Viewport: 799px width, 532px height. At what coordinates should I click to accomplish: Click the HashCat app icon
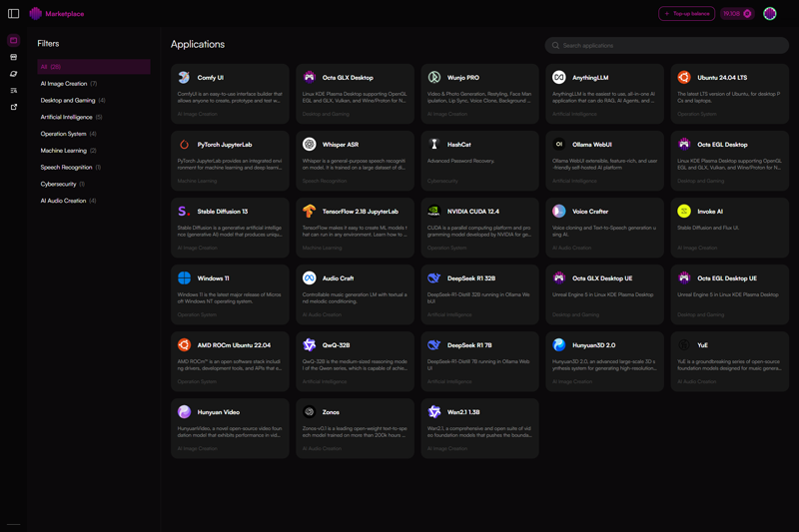(434, 144)
